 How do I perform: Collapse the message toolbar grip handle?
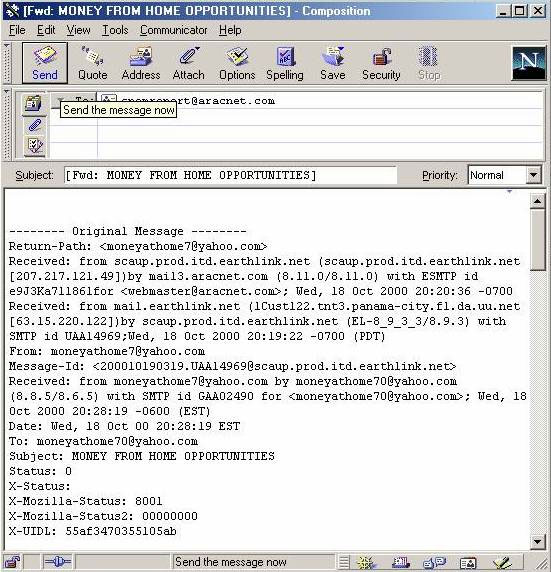pos(7,63)
